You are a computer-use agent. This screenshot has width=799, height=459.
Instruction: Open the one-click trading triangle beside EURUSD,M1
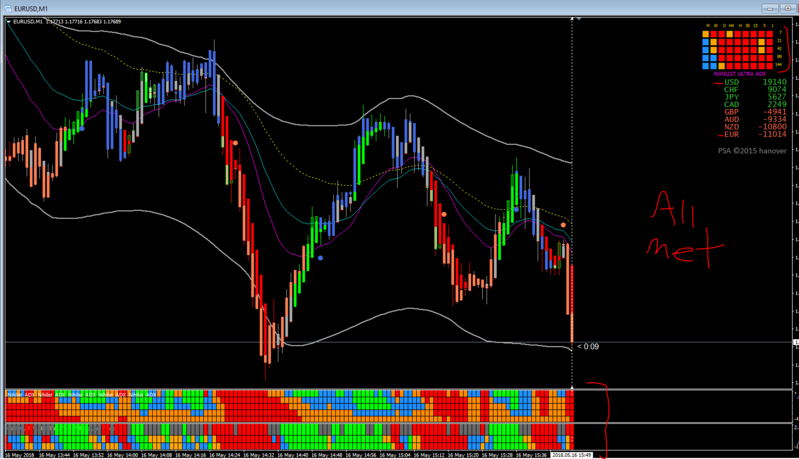[x=9, y=22]
